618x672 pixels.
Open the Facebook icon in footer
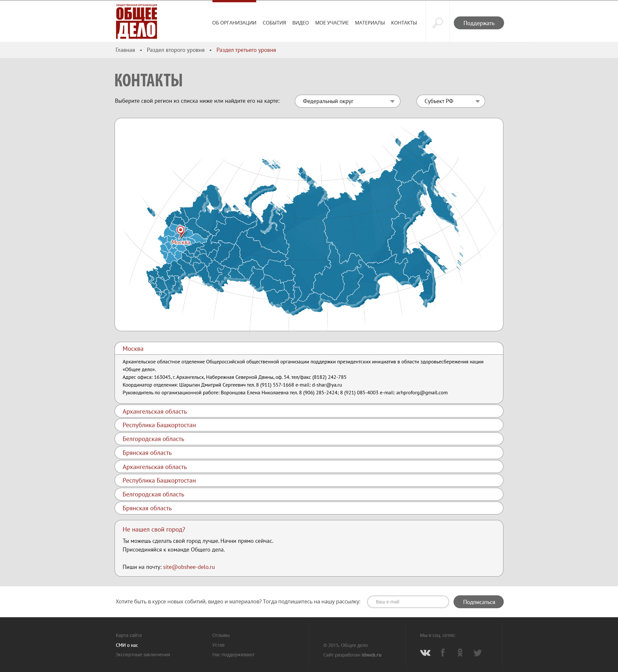coord(443,653)
